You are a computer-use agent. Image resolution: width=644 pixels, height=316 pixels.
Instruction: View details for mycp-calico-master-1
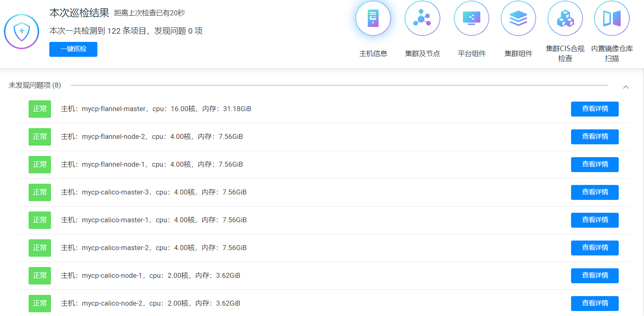click(595, 220)
